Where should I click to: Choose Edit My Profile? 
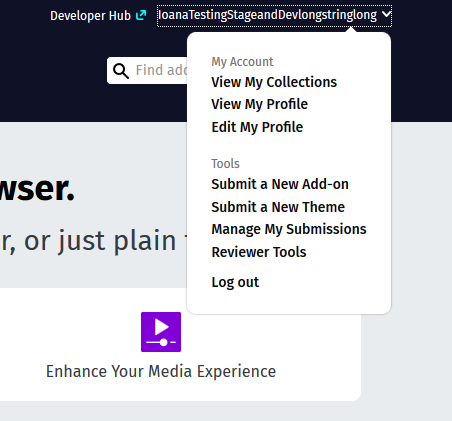(257, 127)
